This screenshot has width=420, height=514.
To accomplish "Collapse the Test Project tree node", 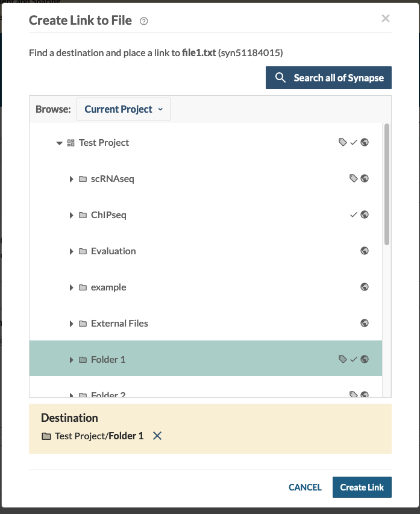I will (x=59, y=143).
